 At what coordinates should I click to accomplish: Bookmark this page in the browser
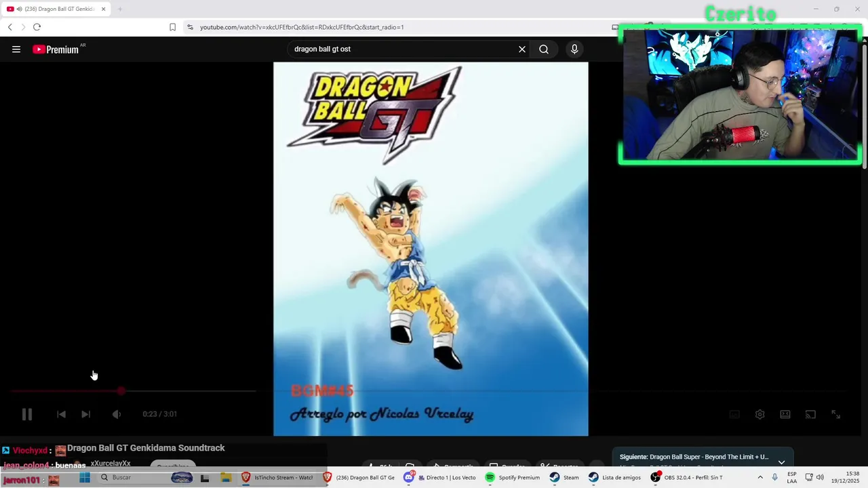(172, 27)
